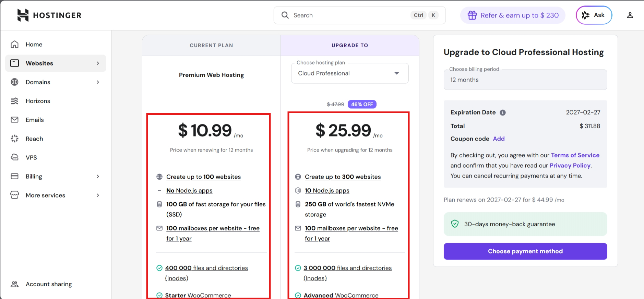The width and height of the screenshot is (644, 299).
Task: Click the Horizons waves icon
Action: pyautogui.click(x=14, y=101)
